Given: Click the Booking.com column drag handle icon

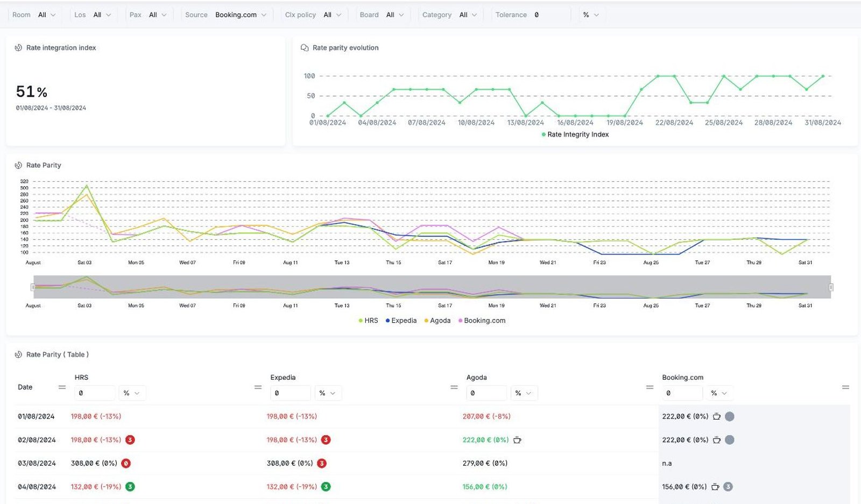Looking at the screenshot, I should (845, 387).
